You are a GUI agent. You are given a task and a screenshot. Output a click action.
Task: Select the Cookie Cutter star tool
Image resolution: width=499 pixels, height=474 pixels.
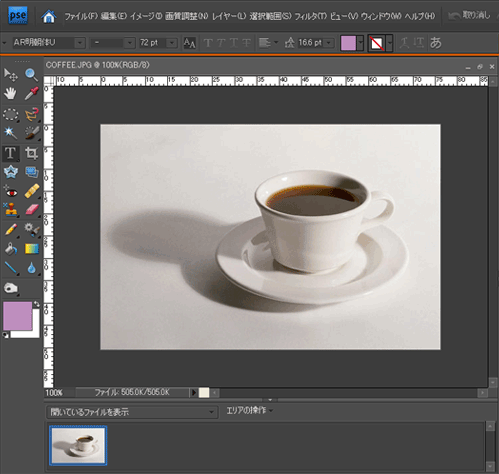(x=10, y=172)
